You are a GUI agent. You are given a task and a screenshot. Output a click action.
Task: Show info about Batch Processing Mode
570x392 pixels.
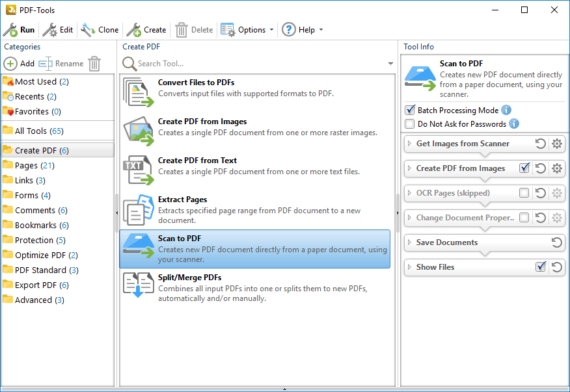[x=506, y=110]
